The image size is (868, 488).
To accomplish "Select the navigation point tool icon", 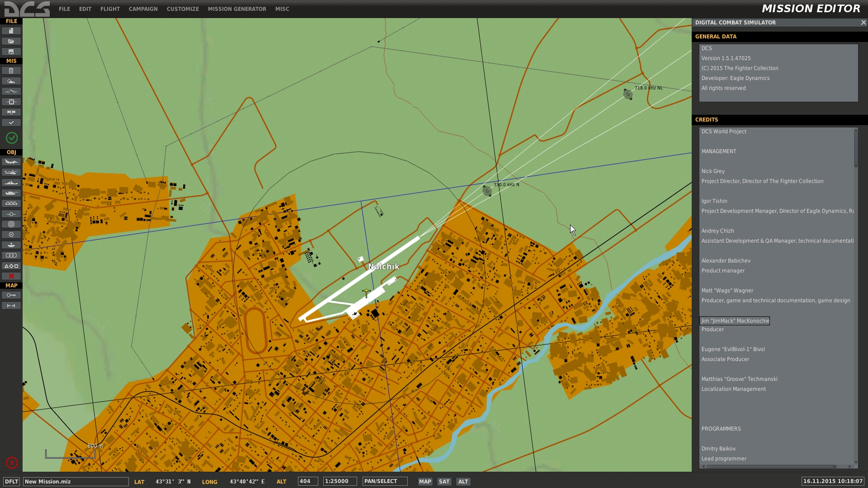I will point(11,214).
